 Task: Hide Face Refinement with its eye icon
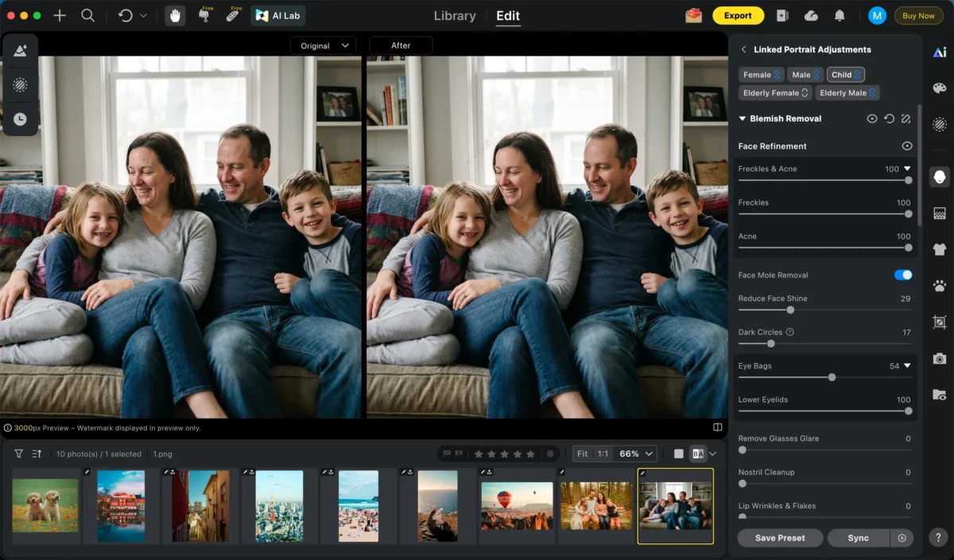[x=907, y=145]
